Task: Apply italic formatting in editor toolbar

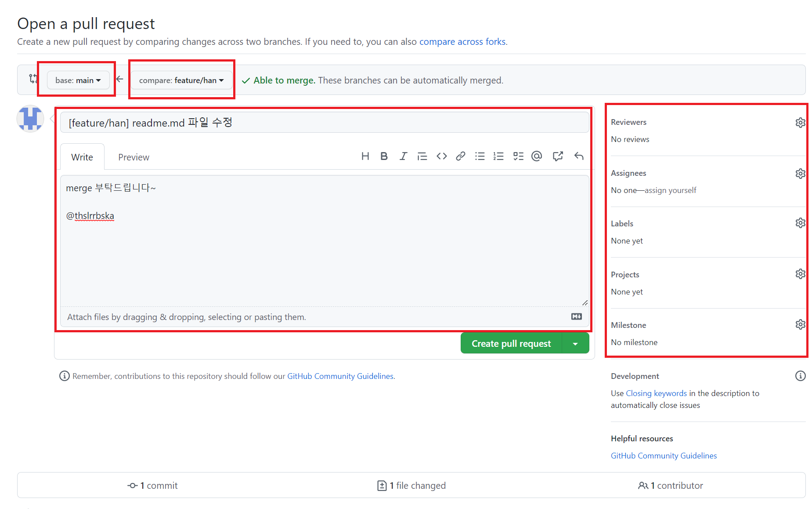Action: point(403,156)
